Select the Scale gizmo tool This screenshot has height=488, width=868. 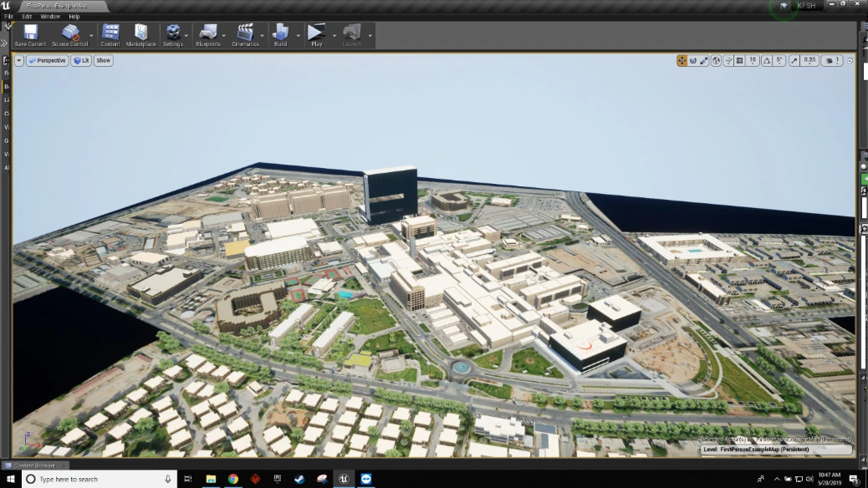pyautogui.click(x=703, y=60)
